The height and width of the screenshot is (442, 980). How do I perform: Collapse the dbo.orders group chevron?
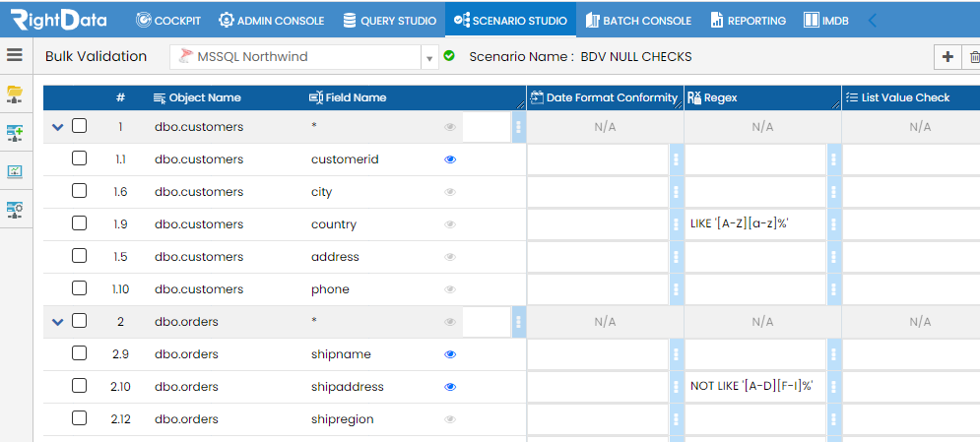[57, 322]
